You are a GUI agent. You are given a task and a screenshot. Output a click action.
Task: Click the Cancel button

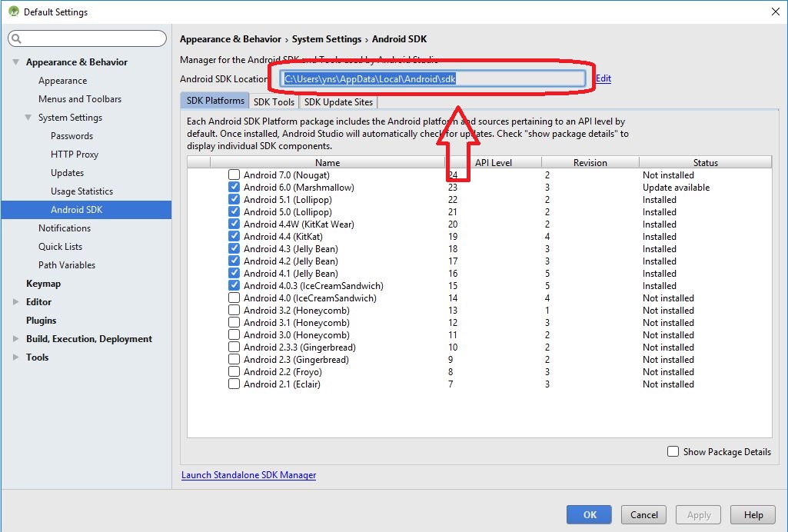643,515
